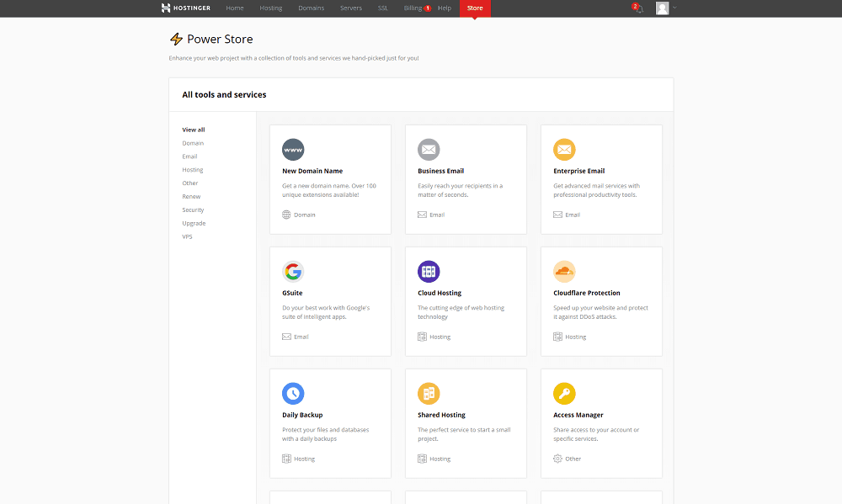Open the Cloud Hosting card title
842x504 pixels.
440,293
